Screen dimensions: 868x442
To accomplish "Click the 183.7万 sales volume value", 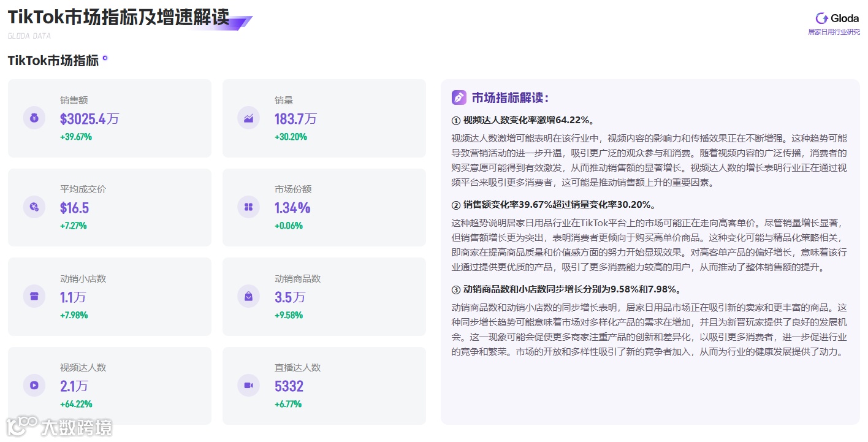I will tap(295, 119).
